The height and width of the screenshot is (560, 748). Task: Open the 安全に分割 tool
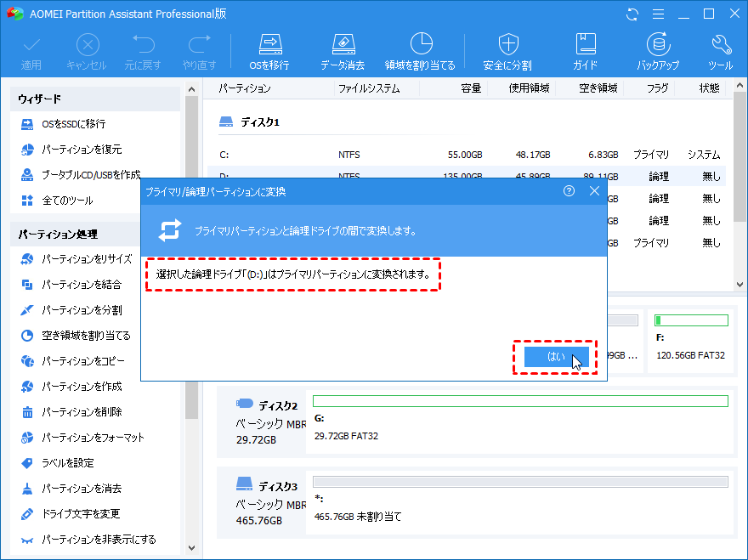point(507,52)
